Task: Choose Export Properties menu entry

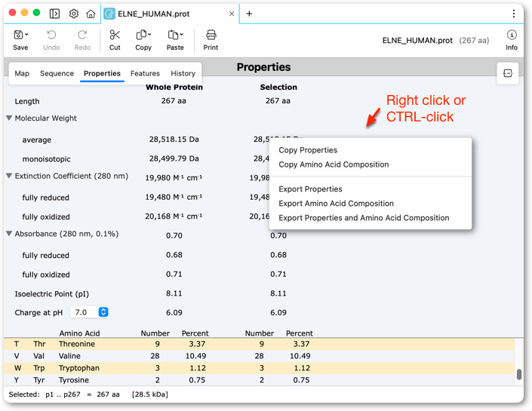Action: [x=310, y=189]
